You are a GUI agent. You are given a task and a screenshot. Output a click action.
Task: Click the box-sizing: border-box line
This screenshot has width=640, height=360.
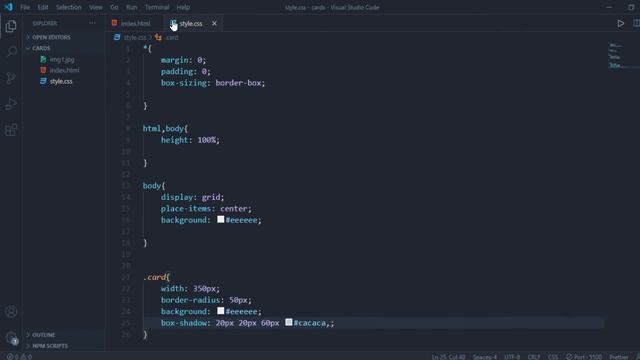(213, 83)
